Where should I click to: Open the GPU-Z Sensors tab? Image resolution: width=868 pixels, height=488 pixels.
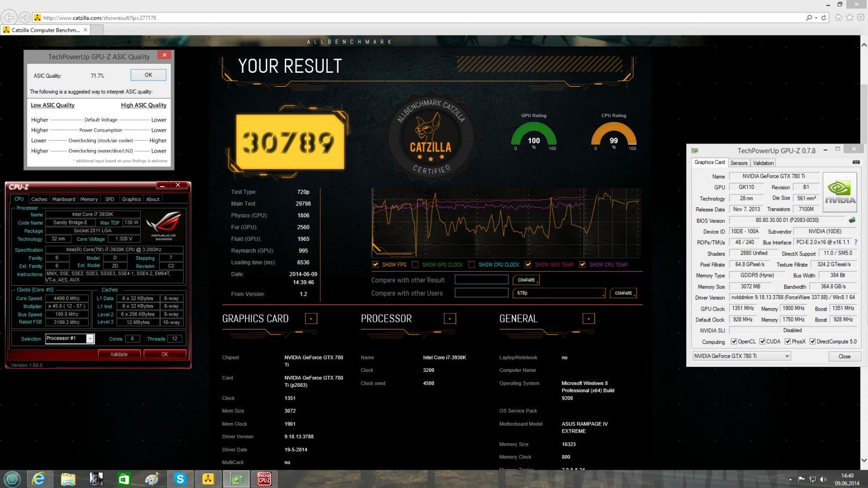(x=739, y=163)
